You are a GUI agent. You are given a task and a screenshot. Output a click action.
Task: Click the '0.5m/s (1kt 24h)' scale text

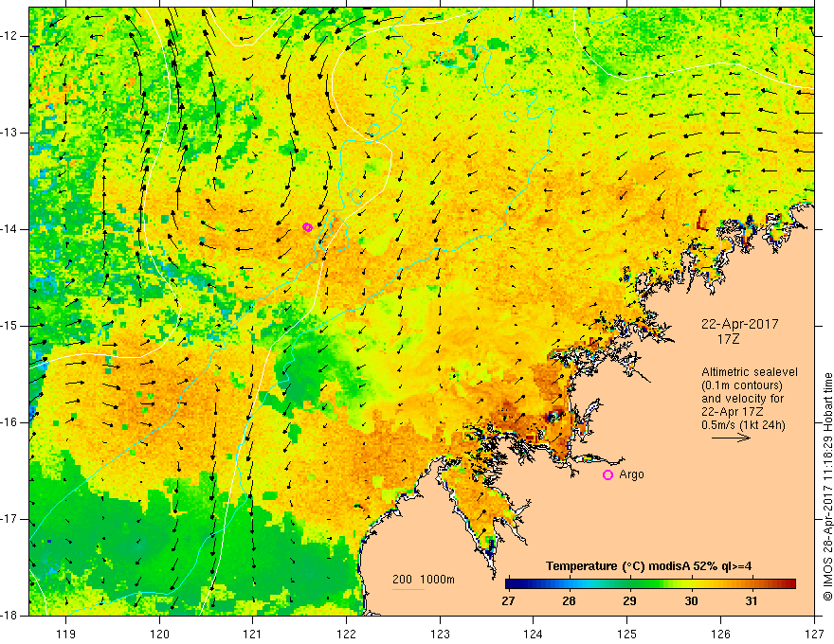point(743,424)
